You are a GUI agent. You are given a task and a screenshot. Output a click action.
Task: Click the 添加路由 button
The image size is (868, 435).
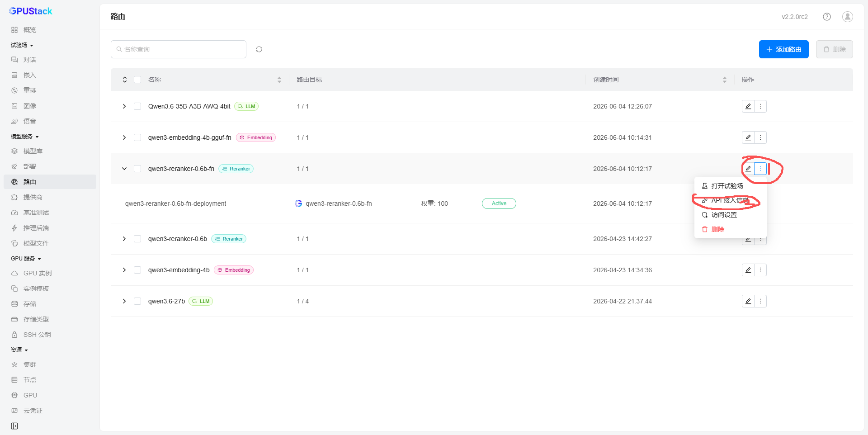(x=784, y=49)
